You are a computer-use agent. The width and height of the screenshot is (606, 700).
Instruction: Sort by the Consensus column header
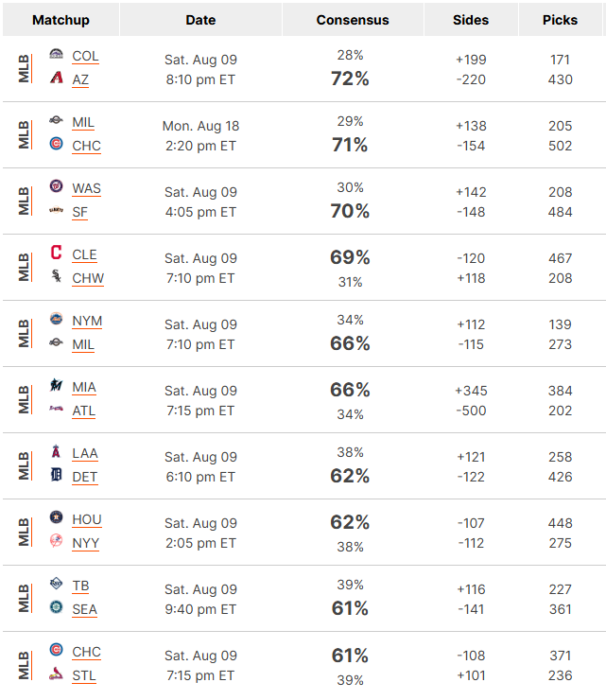pos(353,20)
